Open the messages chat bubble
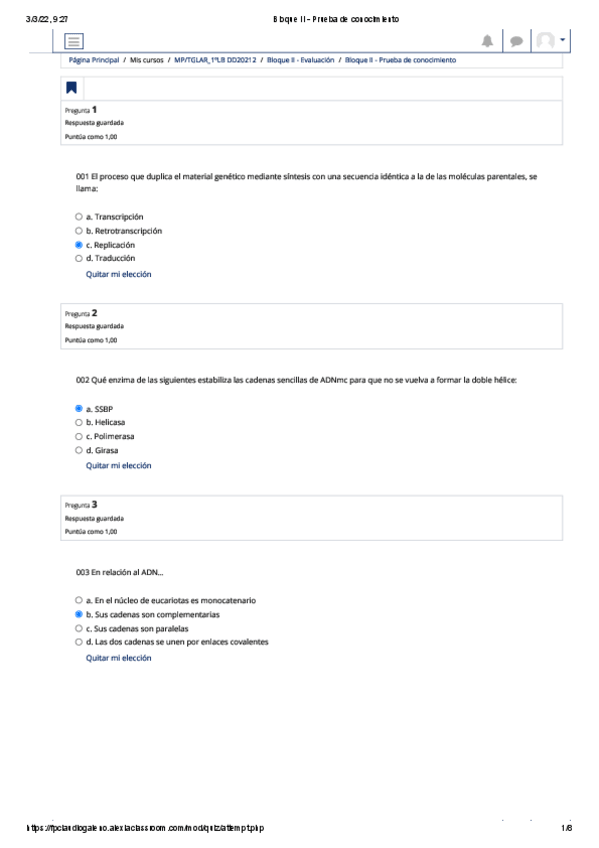The image size is (599, 848). [516, 41]
